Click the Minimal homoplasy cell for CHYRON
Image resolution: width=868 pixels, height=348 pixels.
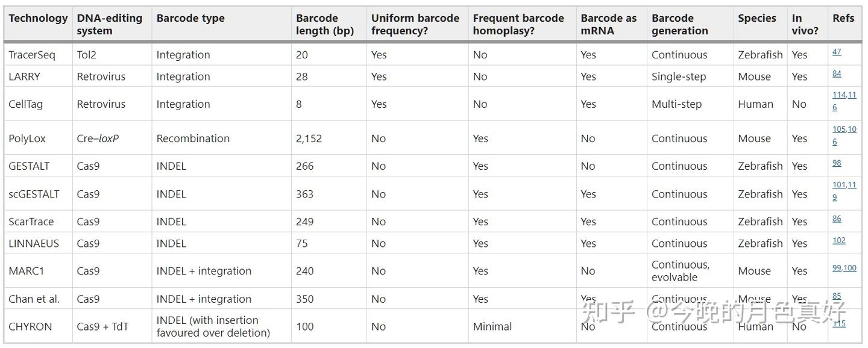(492, 326)
